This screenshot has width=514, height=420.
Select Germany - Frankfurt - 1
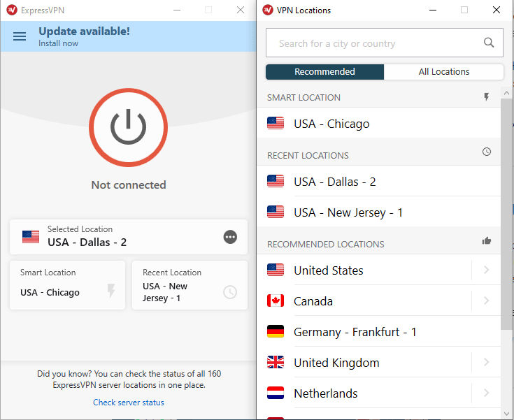379,331
